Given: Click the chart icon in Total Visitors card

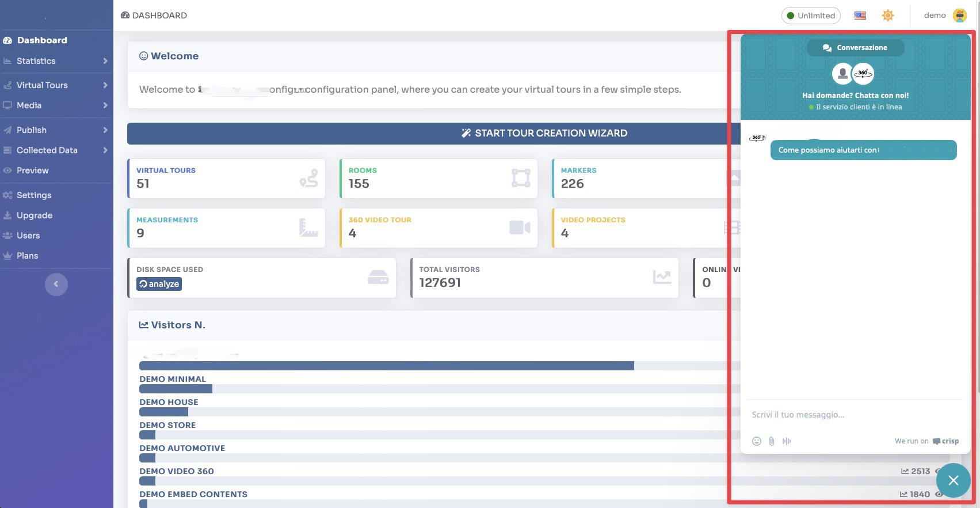Looking at the screenshot, I should pyautogui.click(x=662, y=277).
